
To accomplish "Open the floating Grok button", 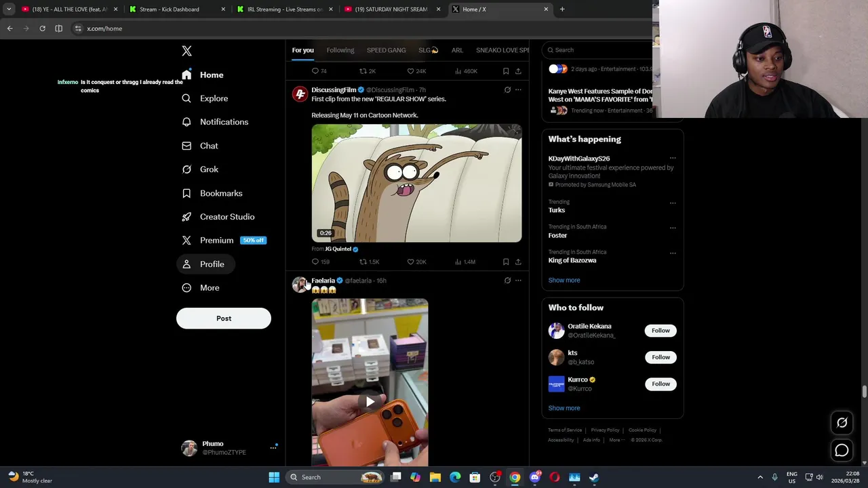I will [x=842, y=423].
